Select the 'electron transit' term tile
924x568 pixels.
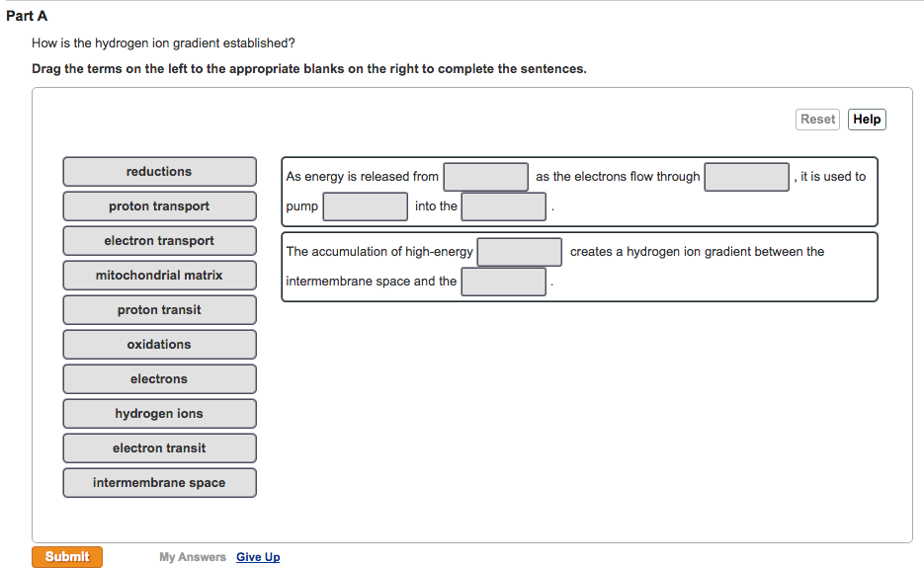click(159, 448)
